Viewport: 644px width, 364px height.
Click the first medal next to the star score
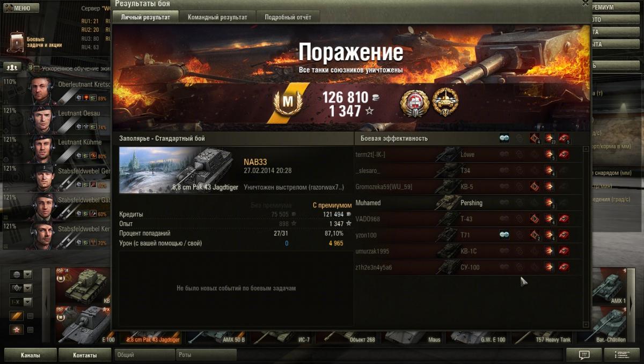(415, 103)
